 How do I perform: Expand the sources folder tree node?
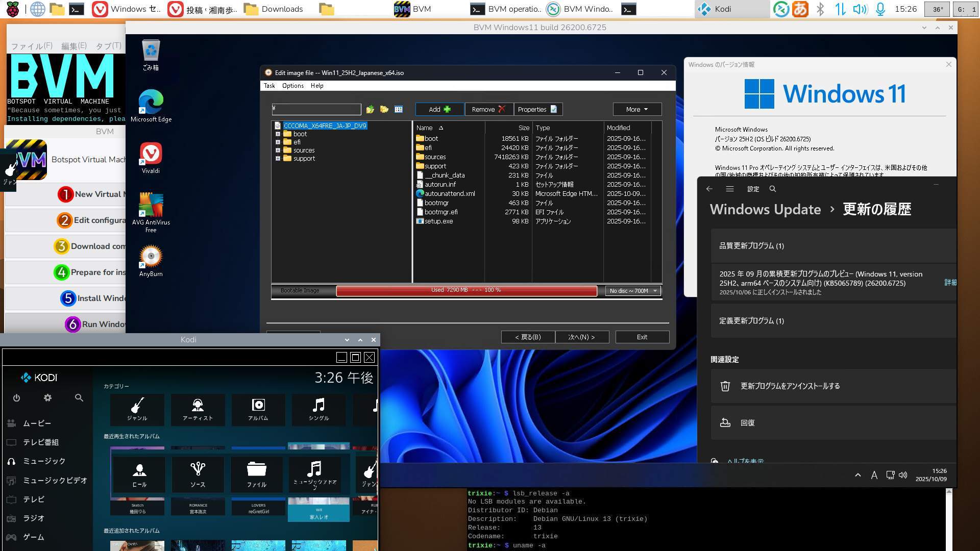(278, 151)
